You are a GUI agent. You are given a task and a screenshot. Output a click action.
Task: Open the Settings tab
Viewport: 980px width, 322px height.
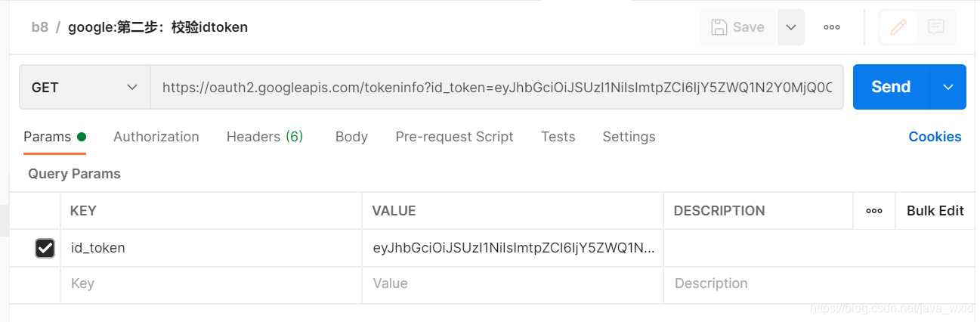coord(629,137)
